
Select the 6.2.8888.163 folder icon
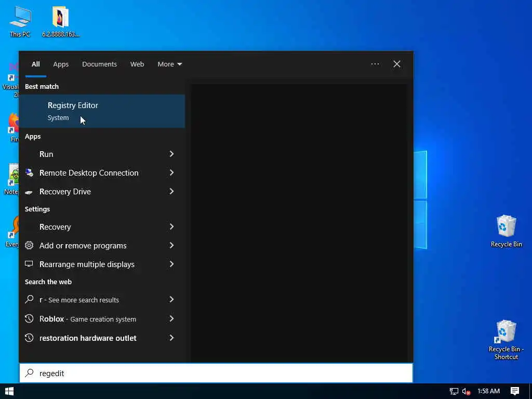pyautogui.click(x=61, y=21)
